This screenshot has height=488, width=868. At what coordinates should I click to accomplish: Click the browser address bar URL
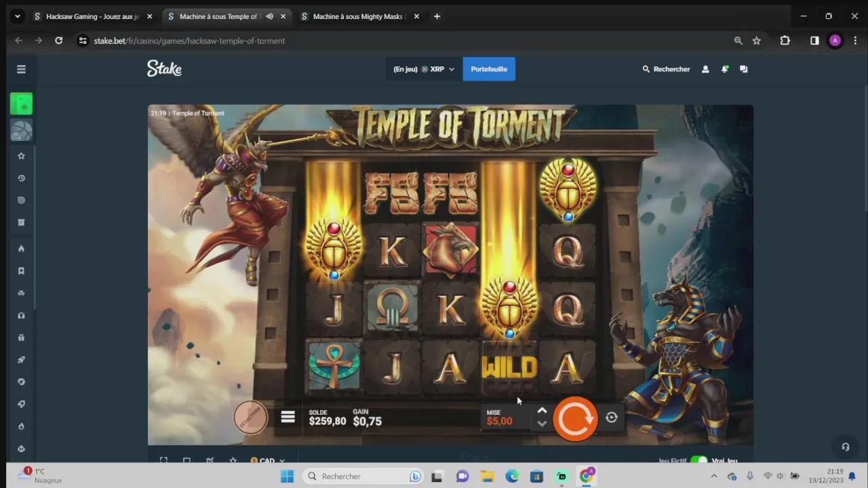[x=189, y=41]
